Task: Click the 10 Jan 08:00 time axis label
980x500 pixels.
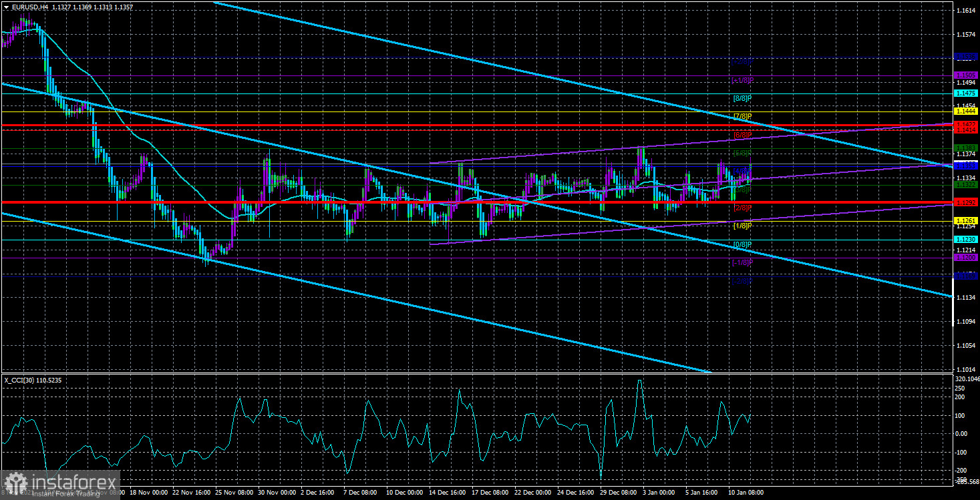Action: [746, 492]
